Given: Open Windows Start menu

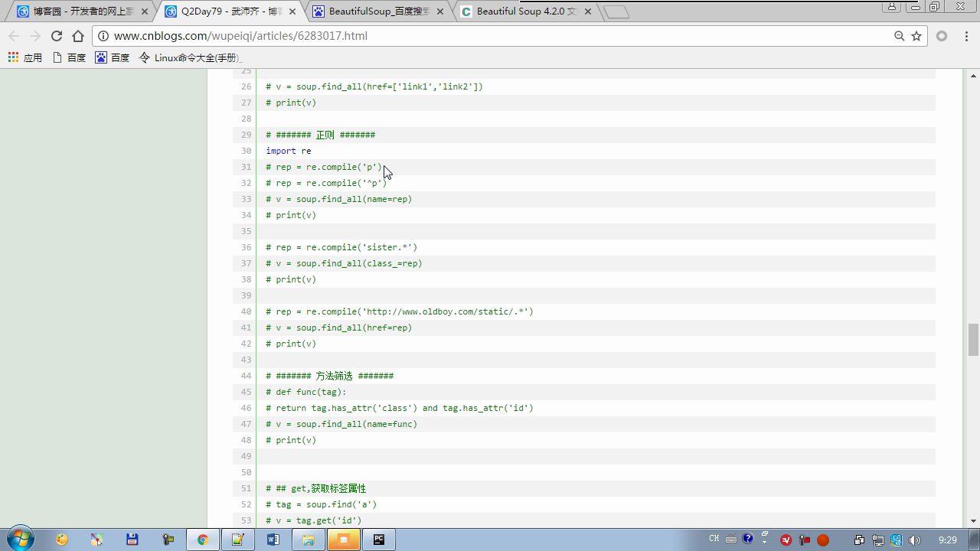Looking at the screenshot, I should coord(20,539).
